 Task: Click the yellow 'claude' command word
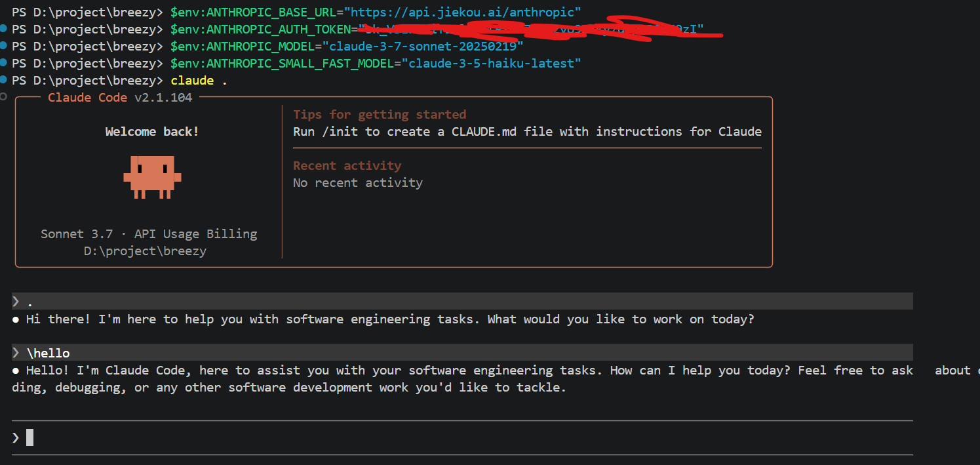coord(192,80)
